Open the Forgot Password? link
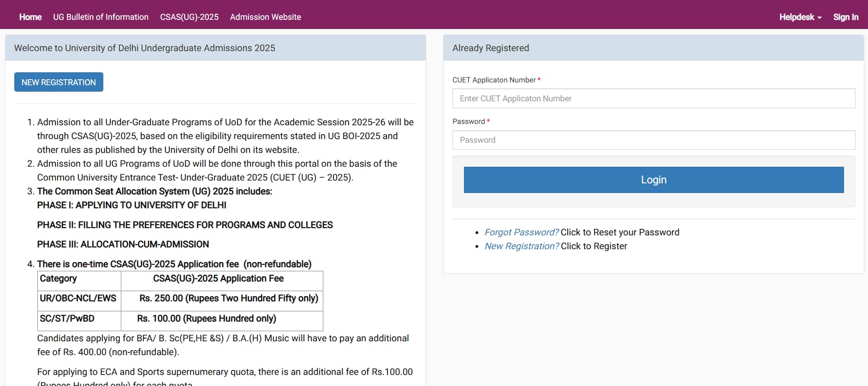This screenshot has width=868, height=386. click(521, 232)
